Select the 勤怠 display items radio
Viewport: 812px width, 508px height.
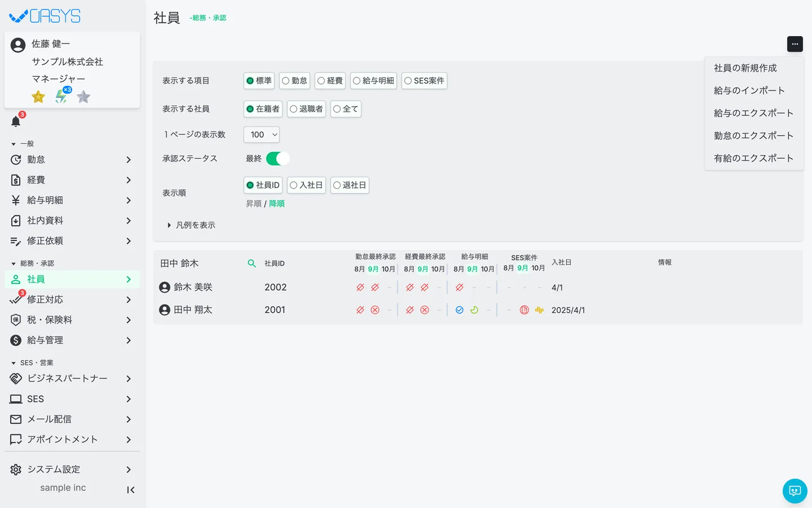(295, 81)
